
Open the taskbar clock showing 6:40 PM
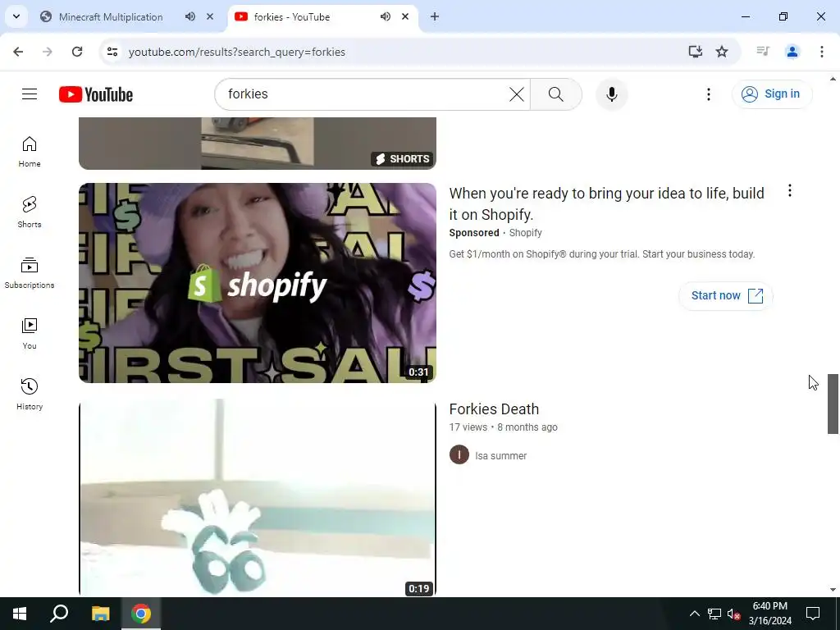click(769, 614)
